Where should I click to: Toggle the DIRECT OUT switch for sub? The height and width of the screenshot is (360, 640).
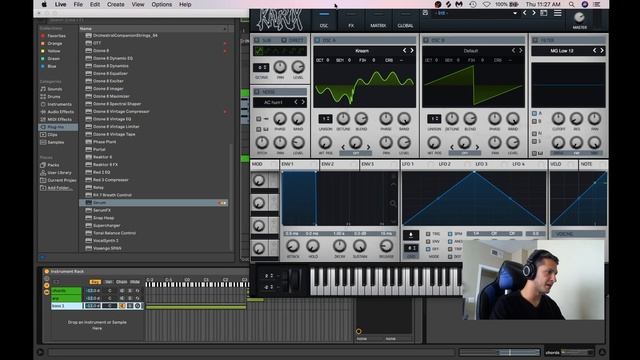tap(284, 40)
